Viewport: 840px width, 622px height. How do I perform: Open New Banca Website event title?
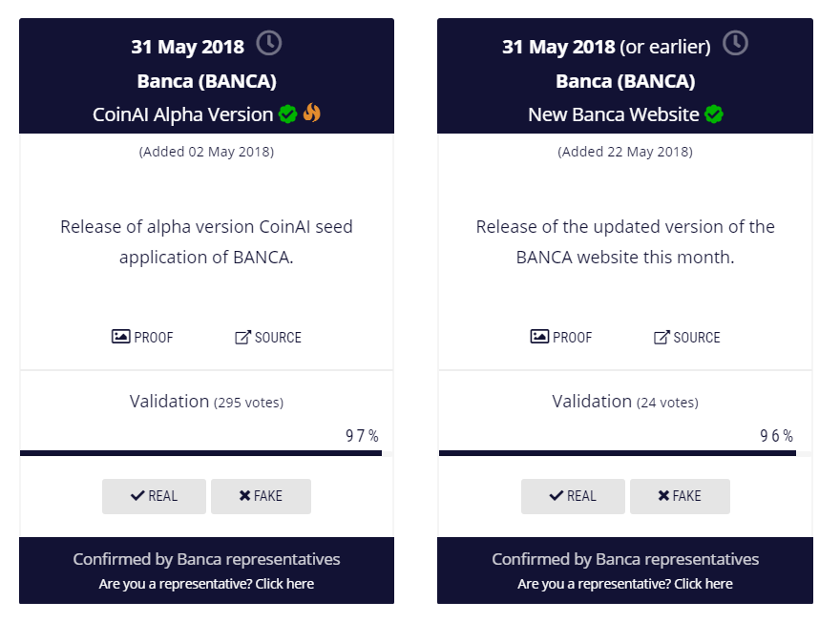click(x=614, y=114)
